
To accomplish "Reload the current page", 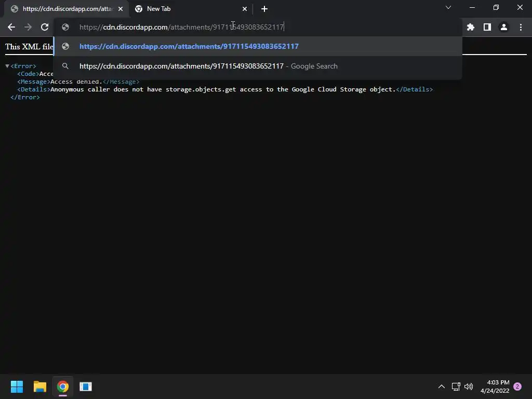I will click(45, 27).
